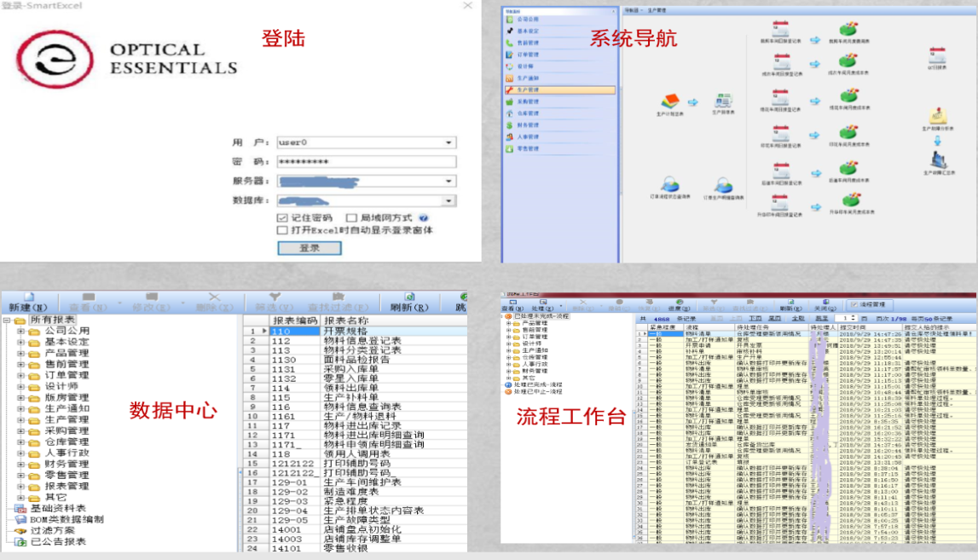Open the 用户 dropdown in login window
Viewport: 978px width, 560px height.
coord(448,143)
